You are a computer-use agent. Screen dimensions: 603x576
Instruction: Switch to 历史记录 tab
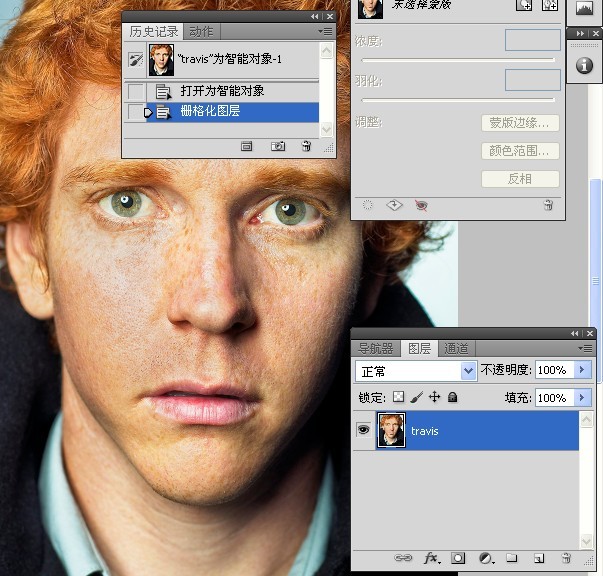tap(153, 32)
